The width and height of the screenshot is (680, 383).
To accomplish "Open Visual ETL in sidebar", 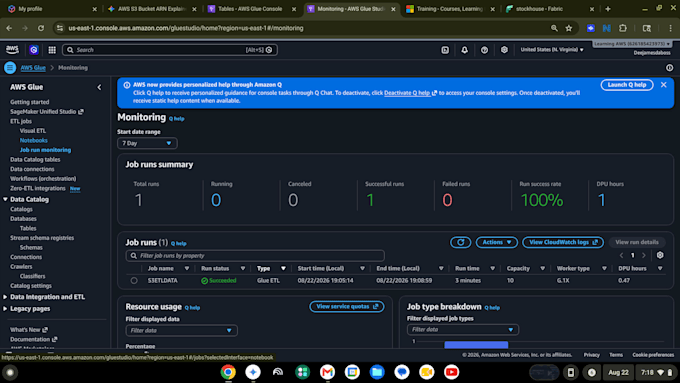I will (33, 131).
